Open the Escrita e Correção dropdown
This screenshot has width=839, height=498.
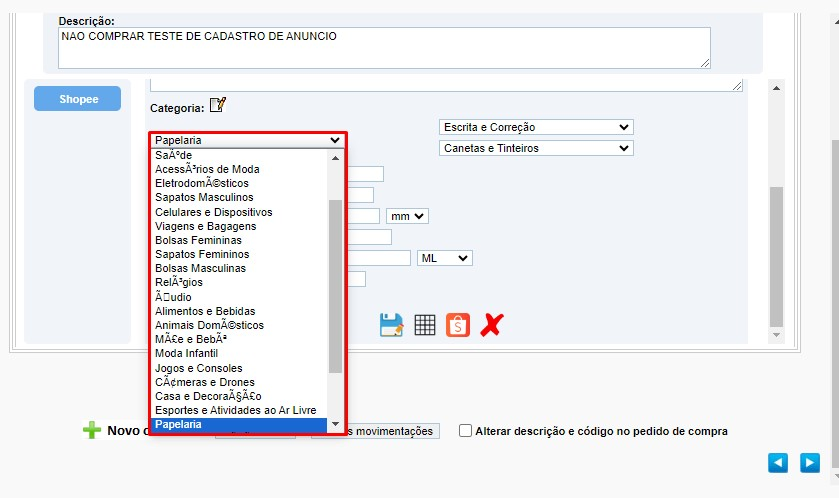click(x=536, y=127)
